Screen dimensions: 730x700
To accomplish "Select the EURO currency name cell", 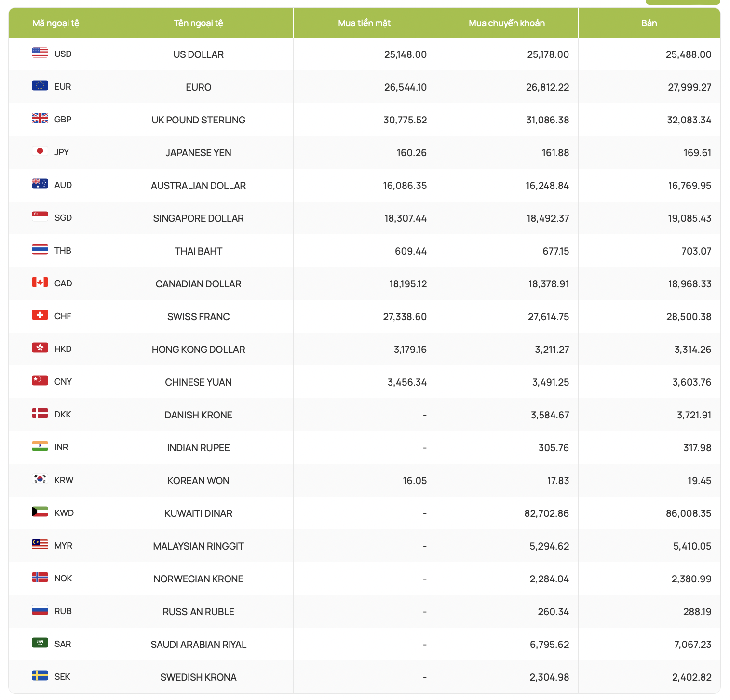I will 199,87.
